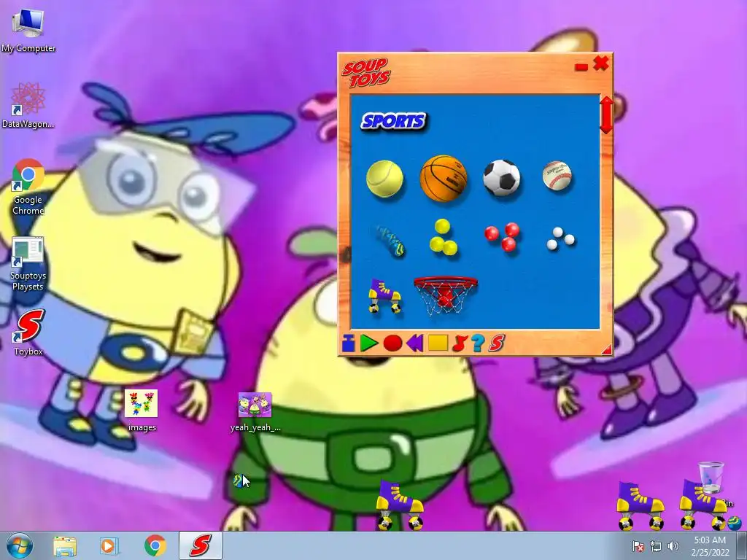Pick the roller skate in the Sports toybox

coord(384,296)
